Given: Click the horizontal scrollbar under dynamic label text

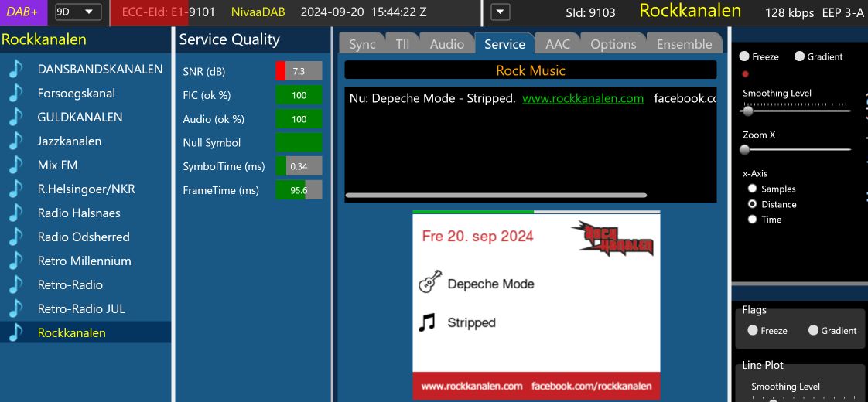Looking at the screenshot, I should click(496, 196).
